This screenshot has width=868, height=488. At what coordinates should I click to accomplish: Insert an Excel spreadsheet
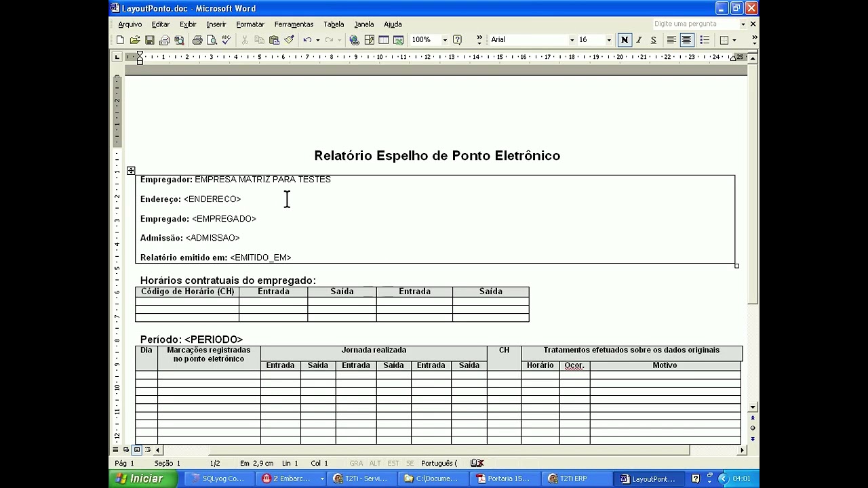(398, 40)
